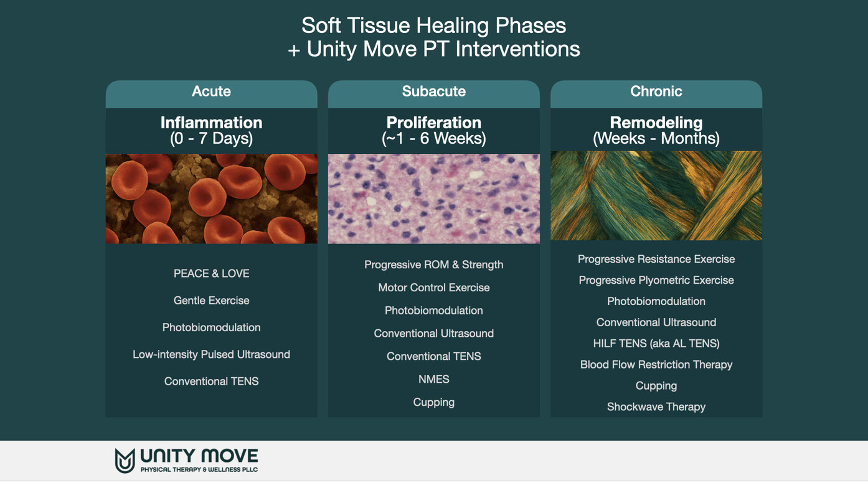Click HILF TENS (aka AL TENS)
Image resolution: width=868 pixels, height=488 pixels.
pyautogui.click(x=656, y=344)
